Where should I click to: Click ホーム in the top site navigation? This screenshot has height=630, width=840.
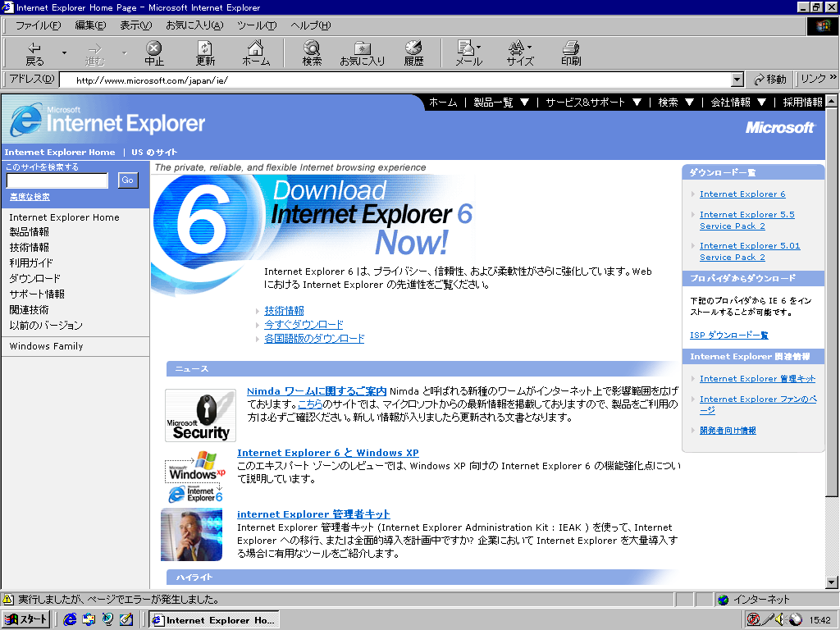coord(443,103)
